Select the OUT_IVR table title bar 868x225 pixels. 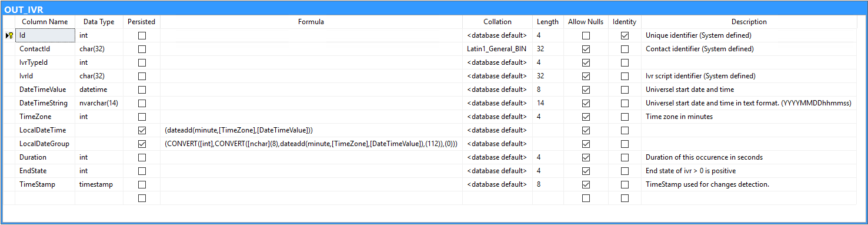tap(434, 9)
